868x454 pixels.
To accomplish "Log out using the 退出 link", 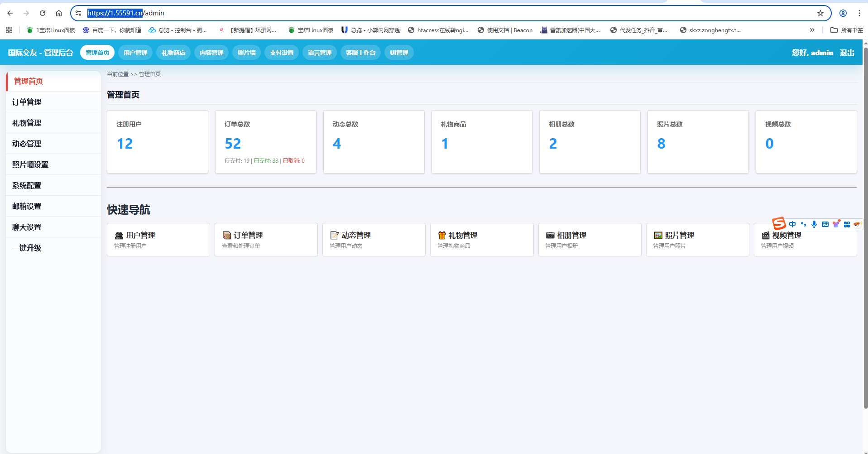I will pos(847,53).
